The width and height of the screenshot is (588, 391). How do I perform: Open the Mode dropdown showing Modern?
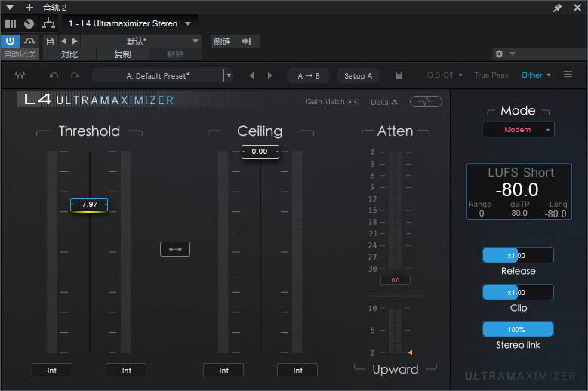[x=519, y=130]
